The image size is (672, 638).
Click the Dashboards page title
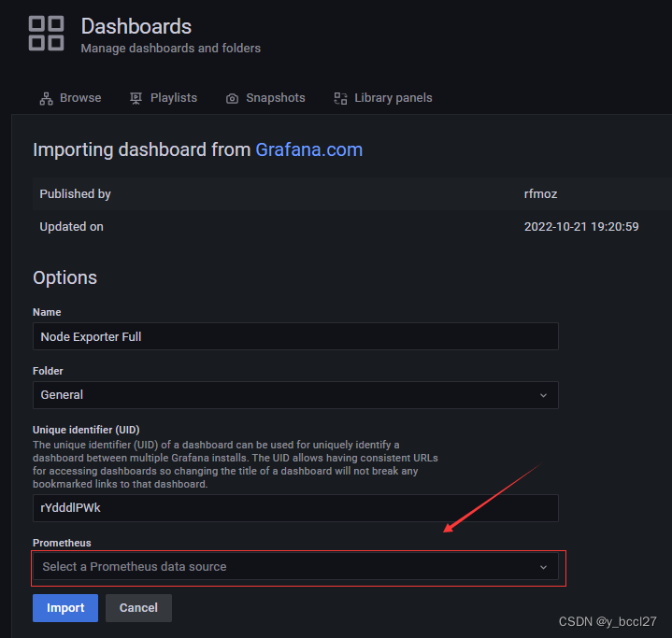pos(136,26)
